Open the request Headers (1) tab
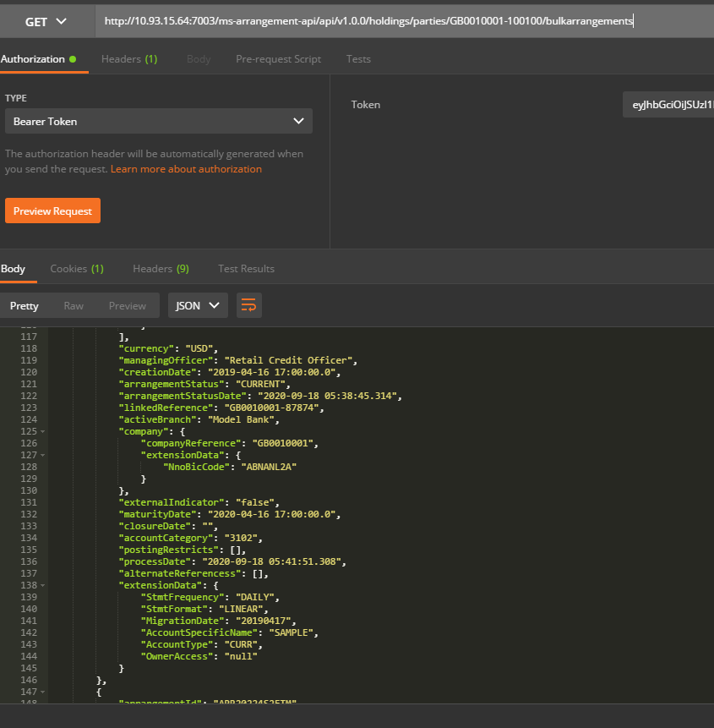 (x=129, y=59)
